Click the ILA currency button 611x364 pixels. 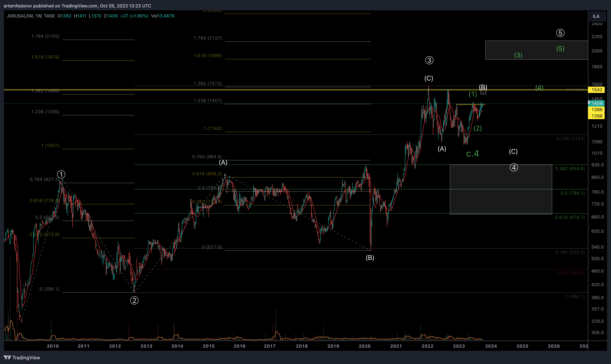click(597, 16)
